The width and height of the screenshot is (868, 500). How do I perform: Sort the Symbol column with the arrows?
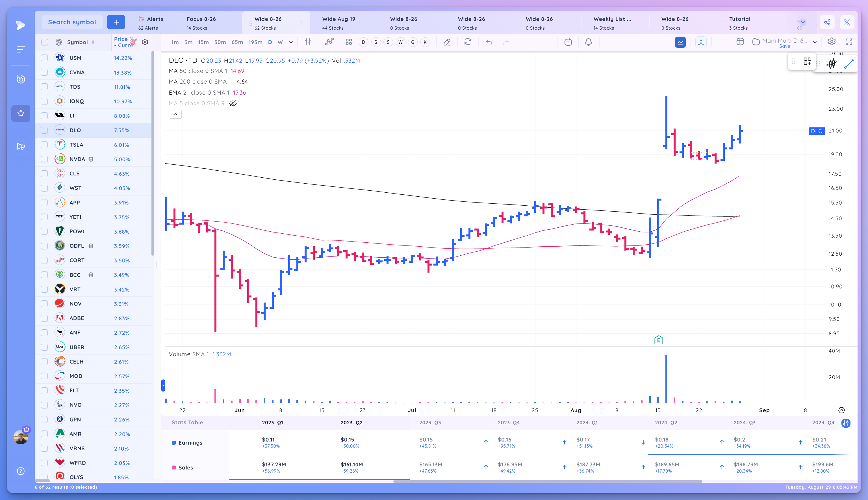93,42
